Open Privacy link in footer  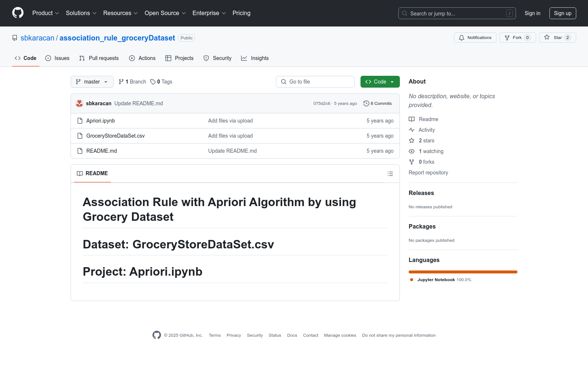click(x=234, y=335)
